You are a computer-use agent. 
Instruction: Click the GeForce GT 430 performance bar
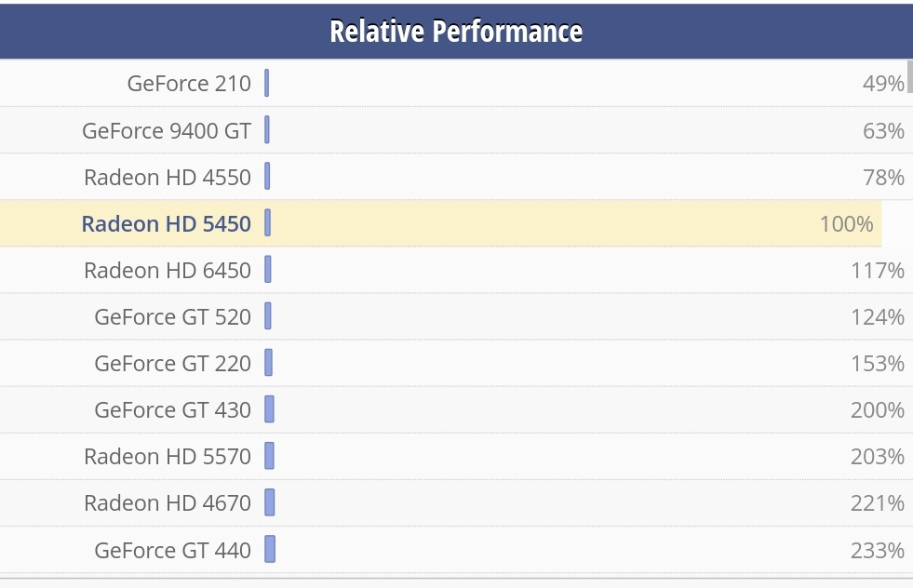tap(269, 409)
